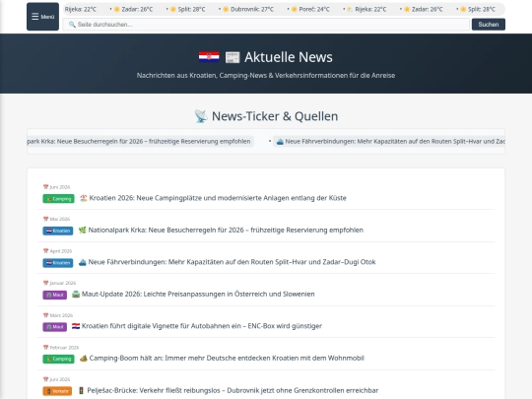
Task: Click Camping tag on Neue Campingplätze article
Action: (x=58, y=199)
